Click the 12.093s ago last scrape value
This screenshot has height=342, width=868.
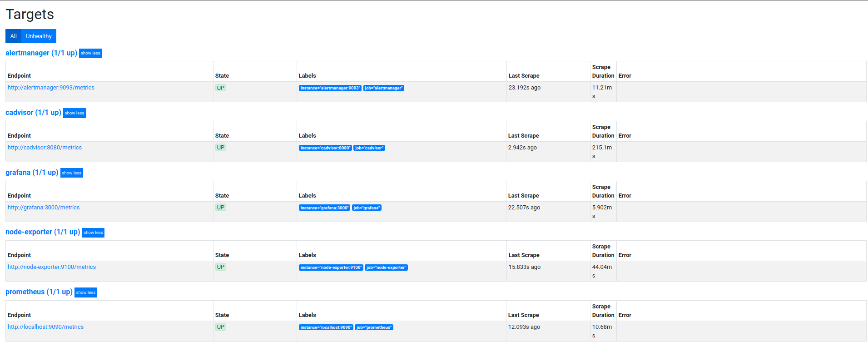coord(524,327)
